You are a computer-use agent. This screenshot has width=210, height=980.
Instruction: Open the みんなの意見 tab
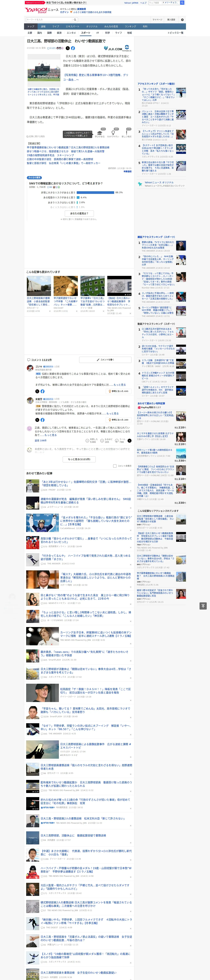(111, 27)
